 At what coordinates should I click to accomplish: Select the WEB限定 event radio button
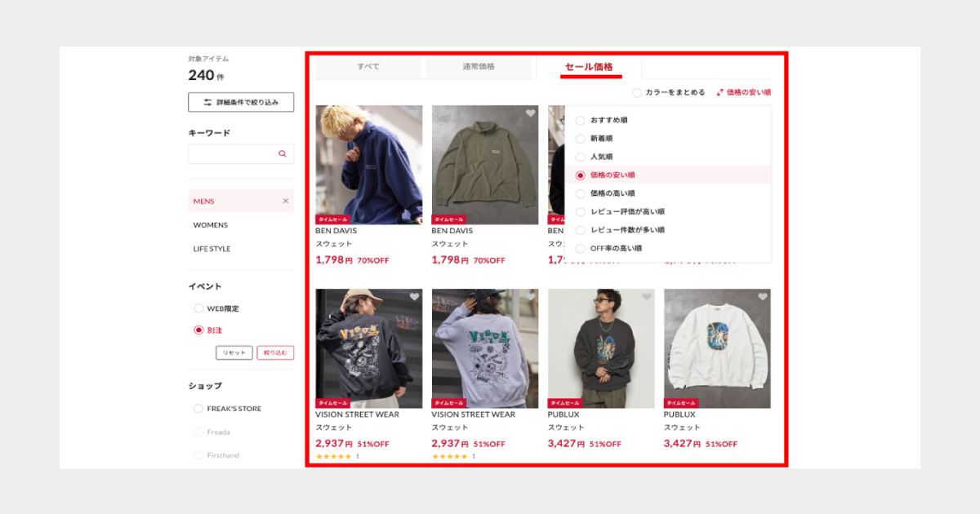click(198, 308)
